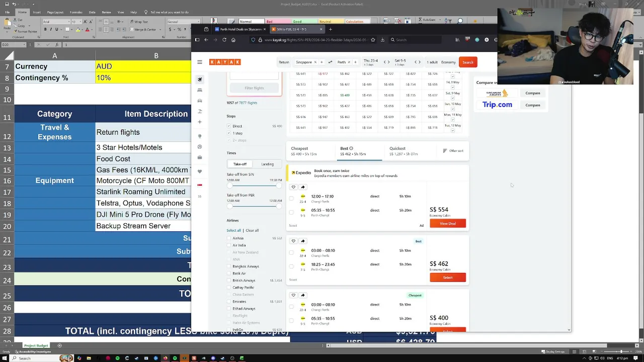The image size is (644, 362).
Task: Check the Etihad Airways airline filter
Action: (229, 309)
